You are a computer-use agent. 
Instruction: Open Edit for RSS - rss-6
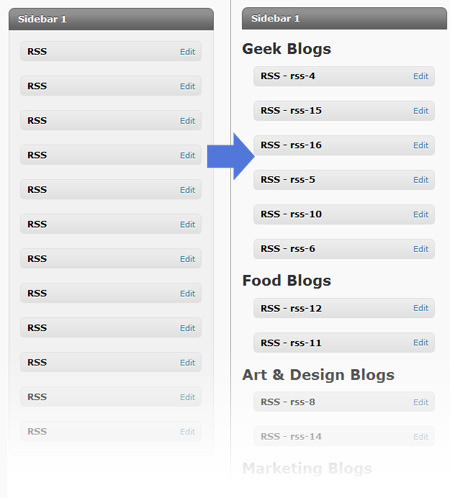pyautogui.click(x=421, y=249)
